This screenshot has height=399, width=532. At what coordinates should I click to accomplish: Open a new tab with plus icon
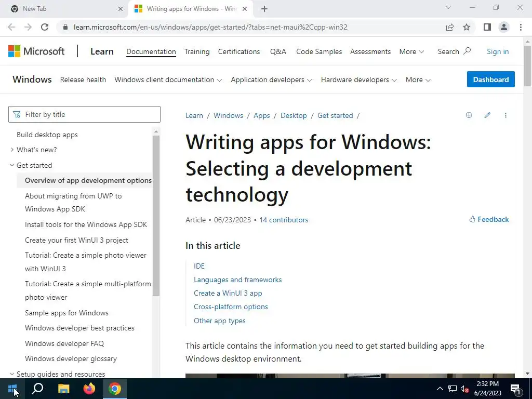tap(264, 9)
